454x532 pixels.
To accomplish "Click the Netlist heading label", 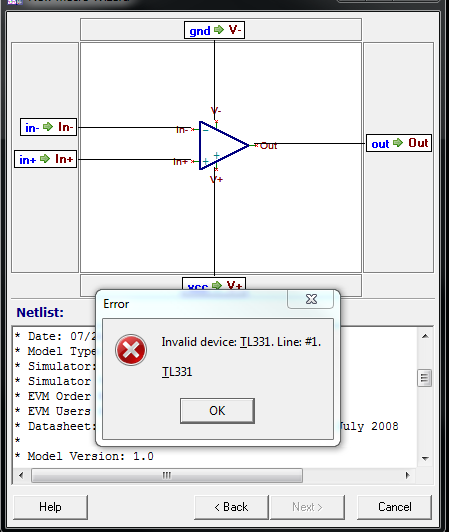I will point(40,312).
